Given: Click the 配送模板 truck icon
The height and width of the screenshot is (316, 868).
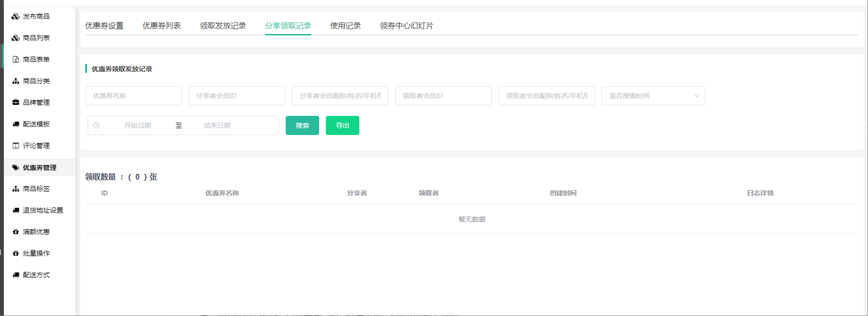Looking at the screenshot, I should coord(16,124).
